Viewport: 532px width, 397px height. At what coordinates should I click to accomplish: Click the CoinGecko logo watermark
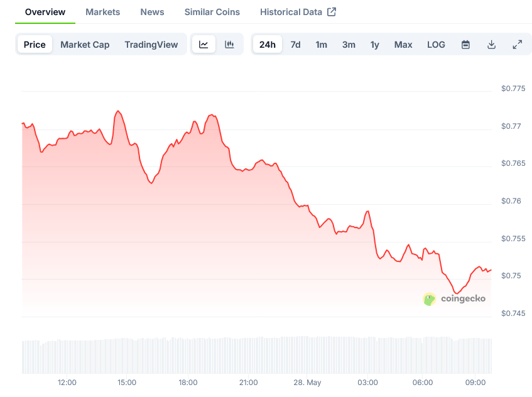(454, 299)
